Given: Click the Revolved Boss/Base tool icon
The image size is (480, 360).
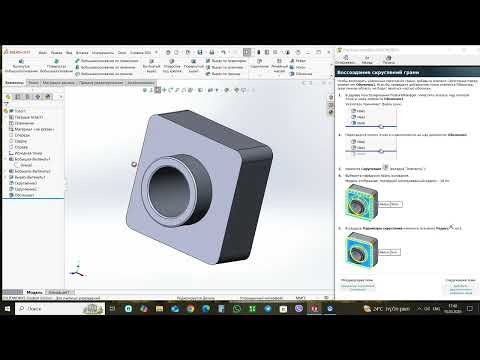Looking at the screenshot, I should click(x=56, y=61).
